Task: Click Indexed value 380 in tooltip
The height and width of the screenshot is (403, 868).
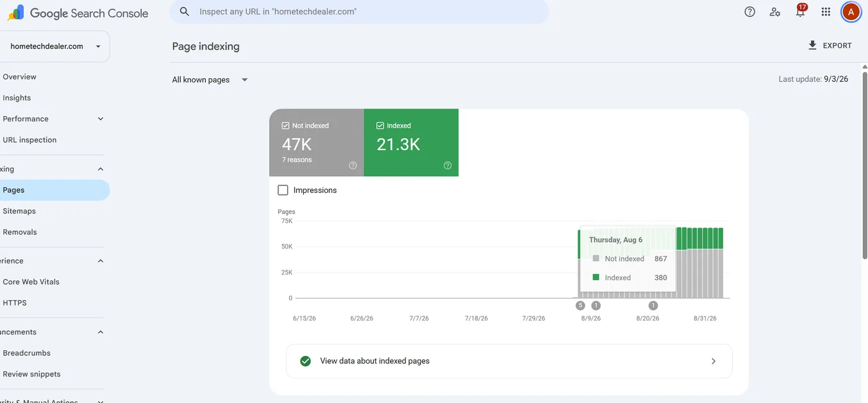Action: 660,278
